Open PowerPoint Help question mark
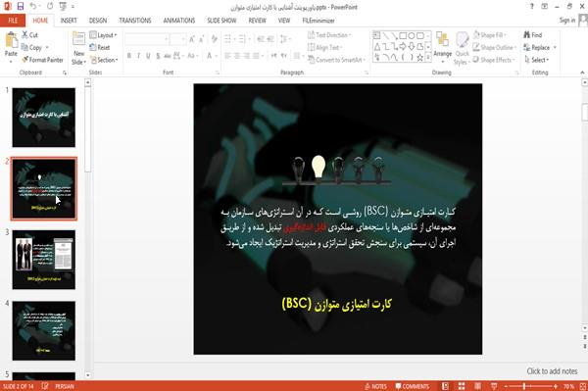This screenshot has width=588, height=391. click(531, 6)
